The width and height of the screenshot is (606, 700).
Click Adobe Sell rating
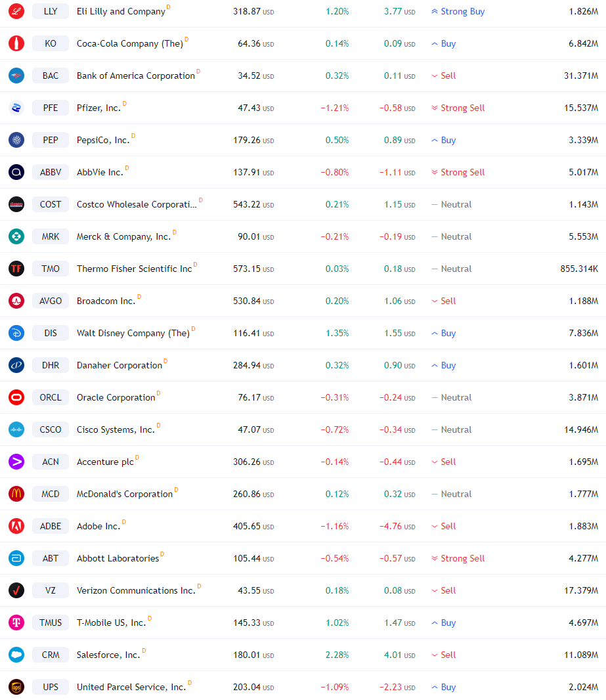(x=444, y=526)
